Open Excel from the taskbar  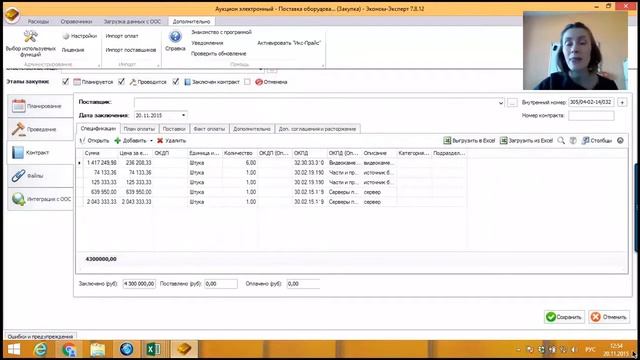(153, 350)
